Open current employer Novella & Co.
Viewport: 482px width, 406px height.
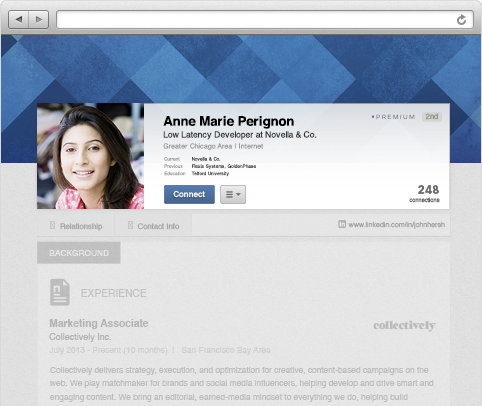[206, 159]
